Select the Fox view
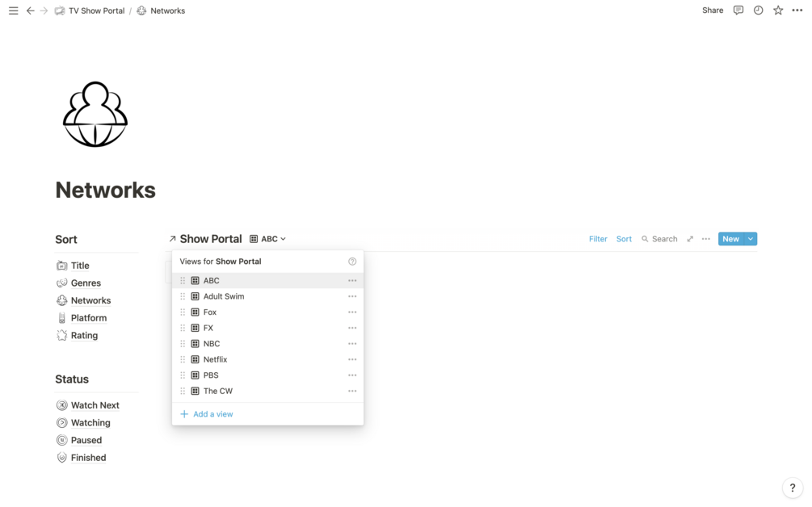Viewport: 812px width, 507px height. pyautogui.click(x=267, y=312)
